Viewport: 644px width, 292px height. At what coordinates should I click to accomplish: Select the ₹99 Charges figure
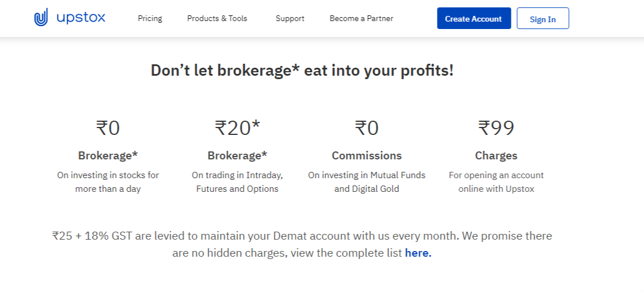click(x=496, y=128)
